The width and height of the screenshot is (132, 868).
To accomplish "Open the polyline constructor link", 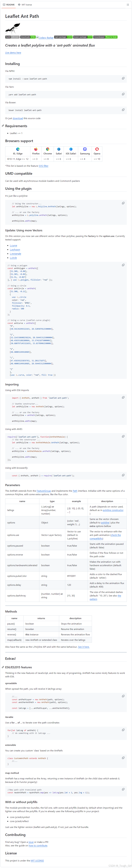I will [x=113, y=510].
